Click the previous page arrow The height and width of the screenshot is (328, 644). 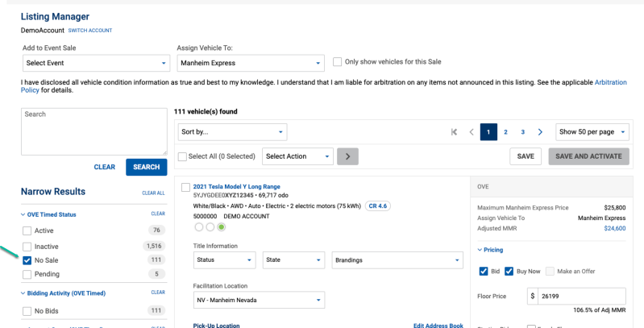[472, 131]
